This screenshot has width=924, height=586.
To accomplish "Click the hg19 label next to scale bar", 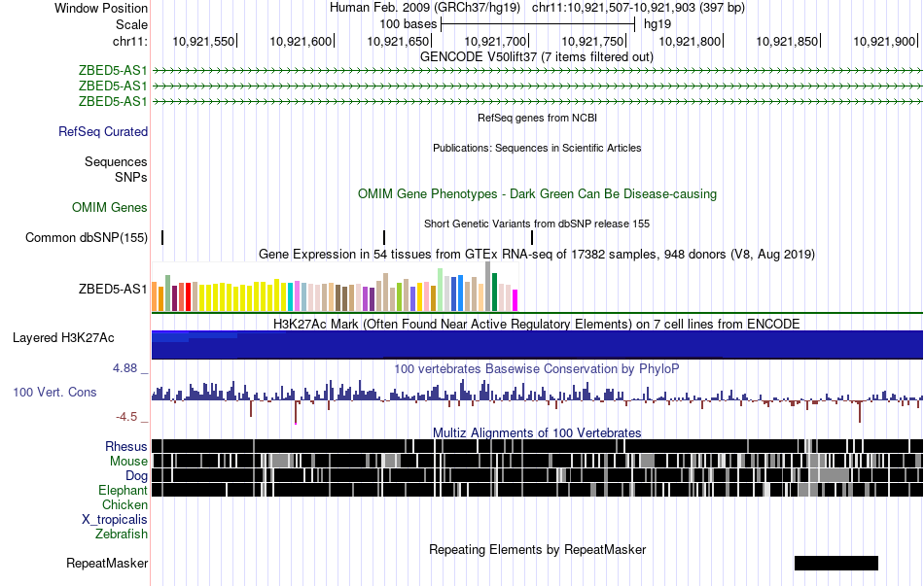I will click(657, 24).
